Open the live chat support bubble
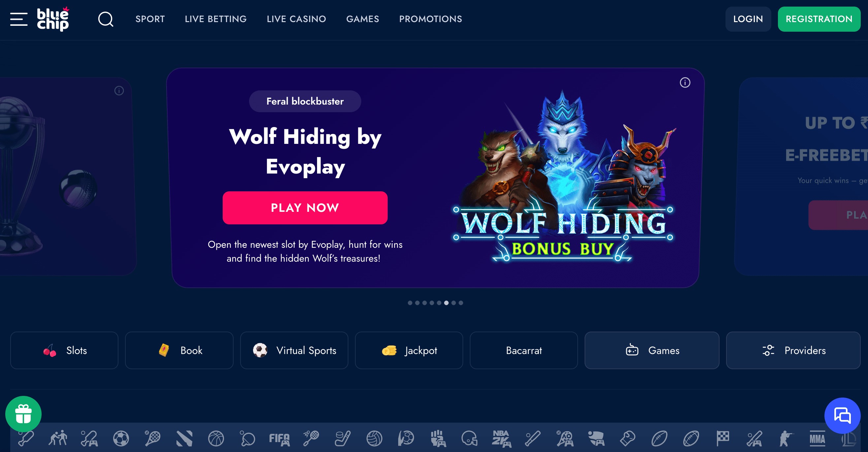868x452 pixels. (x=842, y=416)
